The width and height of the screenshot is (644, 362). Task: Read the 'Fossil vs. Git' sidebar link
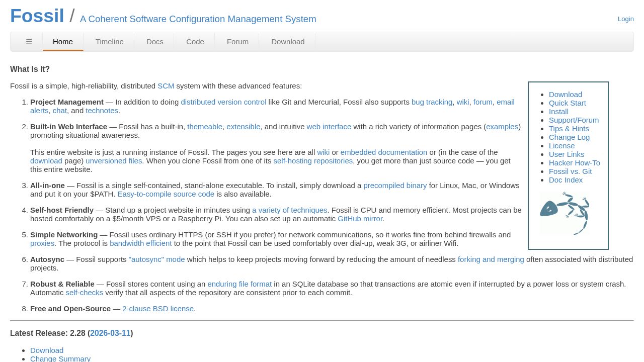pyautogui.click(x=571, y=171)
